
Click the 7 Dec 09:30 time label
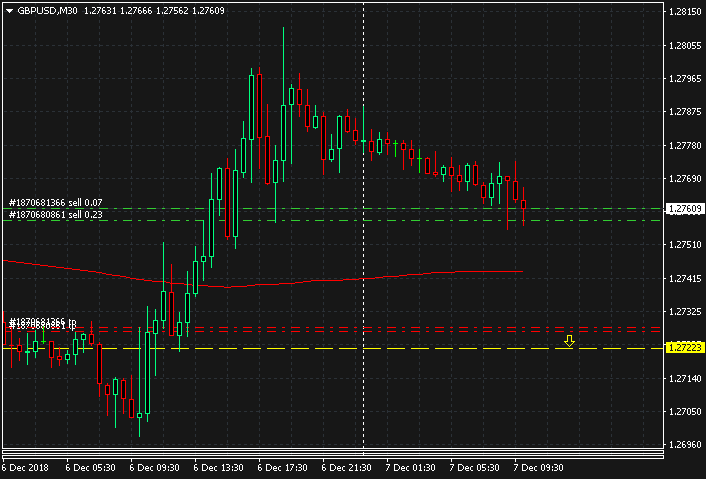pos(539,467)
